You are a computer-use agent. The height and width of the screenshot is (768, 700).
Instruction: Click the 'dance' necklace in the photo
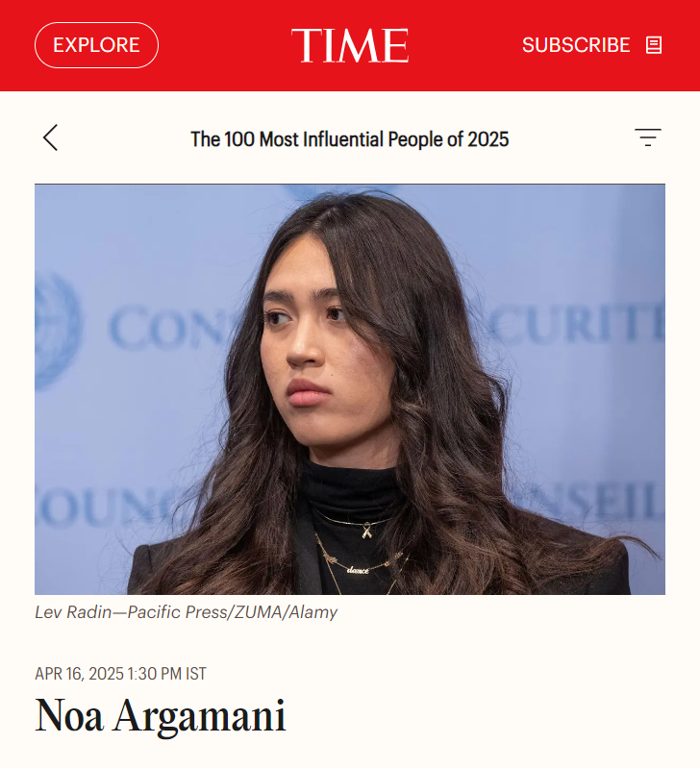point(358,570)
